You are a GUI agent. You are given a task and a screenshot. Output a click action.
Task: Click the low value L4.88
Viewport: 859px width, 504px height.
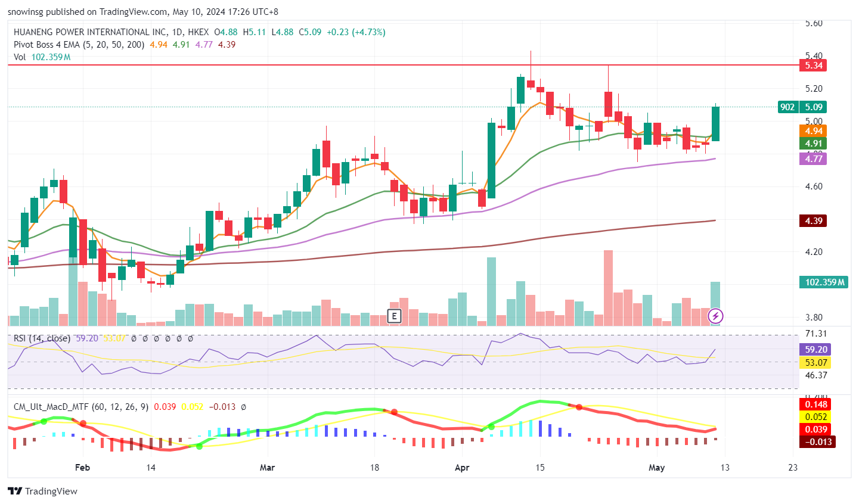click(283, 32)
